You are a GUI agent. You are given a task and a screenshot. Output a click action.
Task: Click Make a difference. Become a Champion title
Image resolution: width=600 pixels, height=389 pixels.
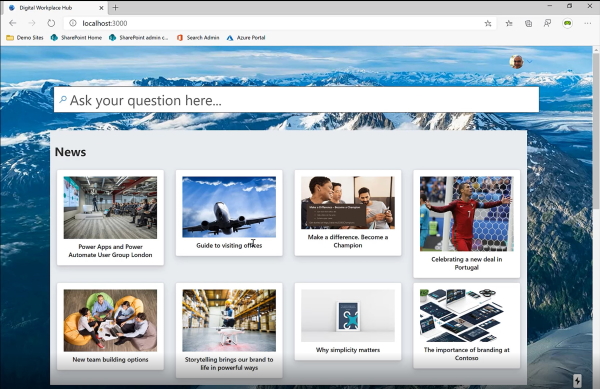click(348, 241)
